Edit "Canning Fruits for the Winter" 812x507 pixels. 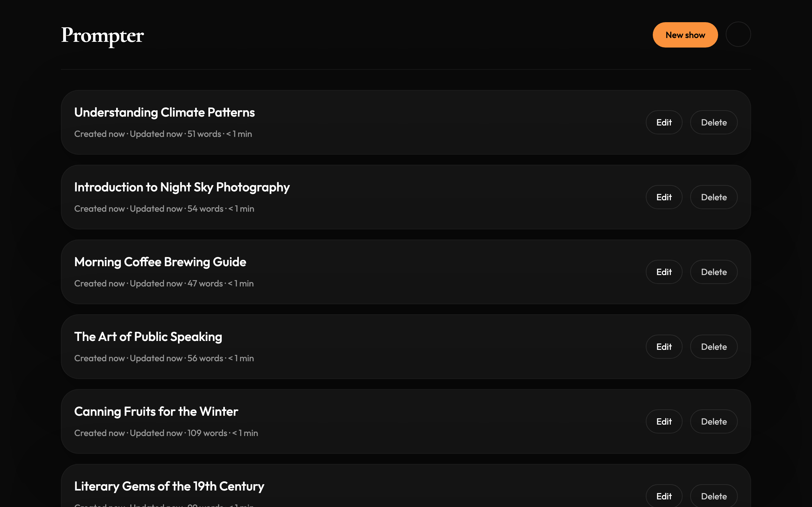click(664, 421)
